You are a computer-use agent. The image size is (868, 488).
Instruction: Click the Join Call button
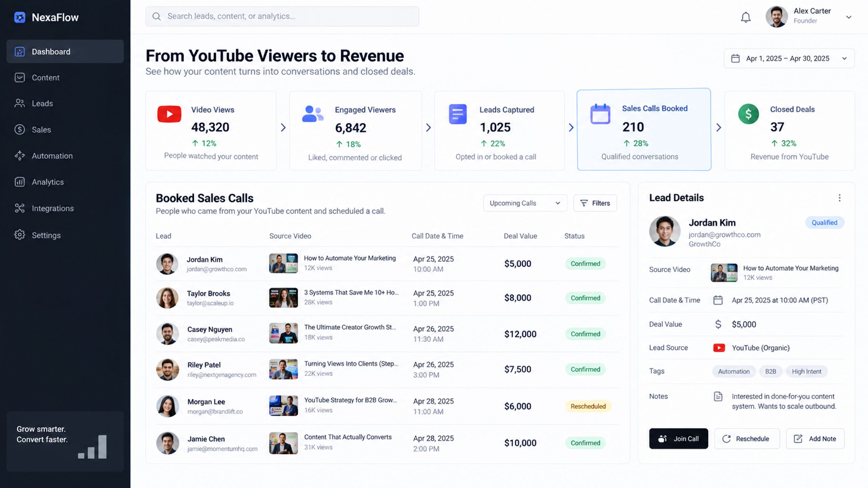[678, 439]
